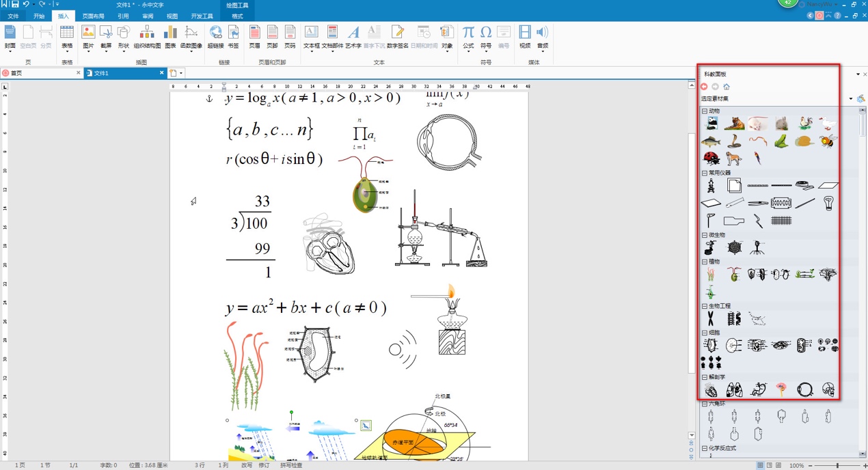Adjust the zoom slider in status bar
Image resolution: width=868 pixels, height=470 pixels.
click(x=837, y=465)
